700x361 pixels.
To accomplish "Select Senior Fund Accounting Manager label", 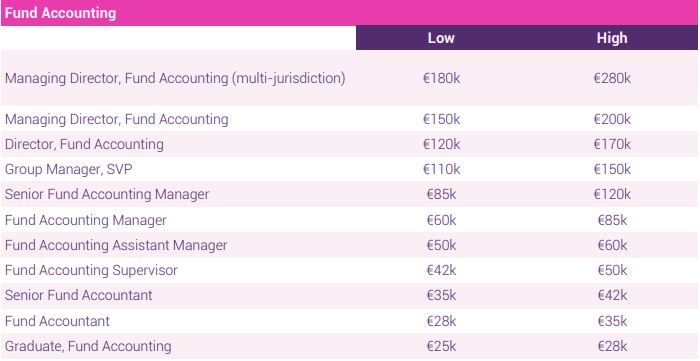I will 107,194.
